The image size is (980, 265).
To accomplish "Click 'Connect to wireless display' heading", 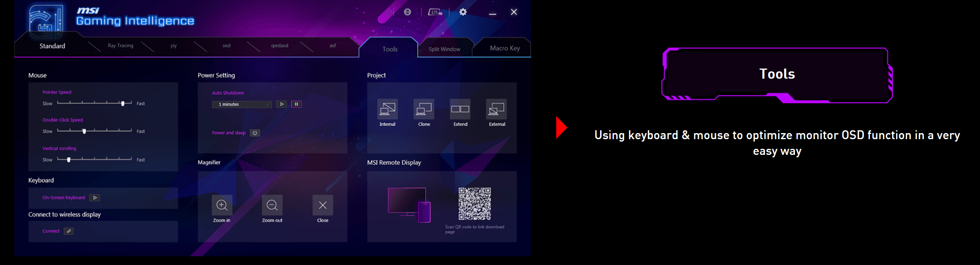I will click(65, 215).
